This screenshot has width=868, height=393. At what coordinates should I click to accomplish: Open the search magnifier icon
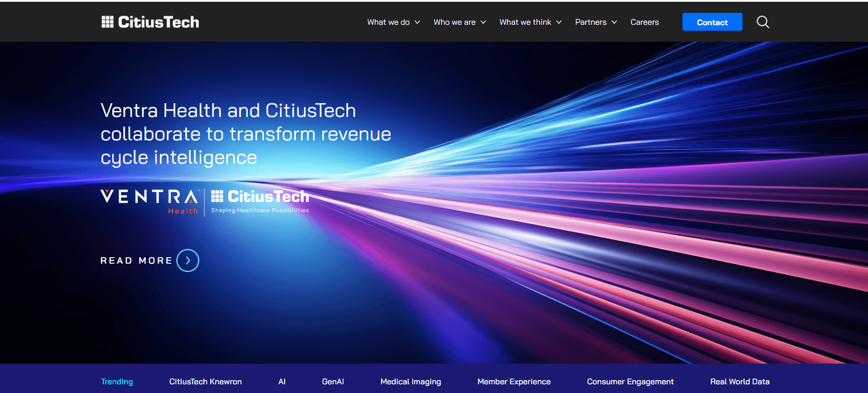pyautogui.click(x=763, y=22)
